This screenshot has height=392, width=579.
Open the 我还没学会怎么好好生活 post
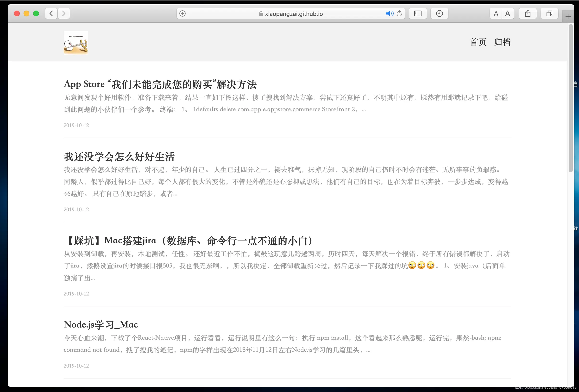click(119, 157)
